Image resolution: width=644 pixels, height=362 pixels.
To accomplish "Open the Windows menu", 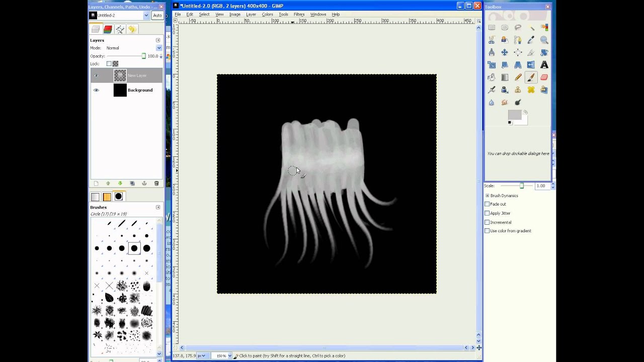I will pos(318,14).
